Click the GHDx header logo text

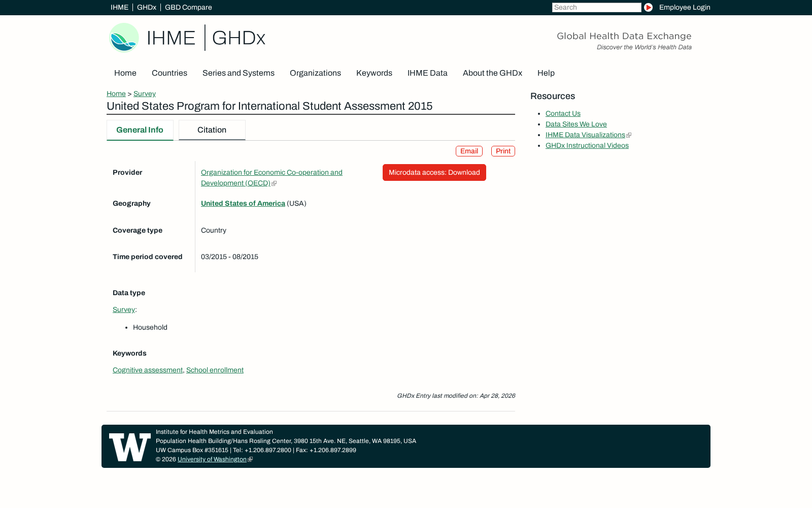click(239, 38)
